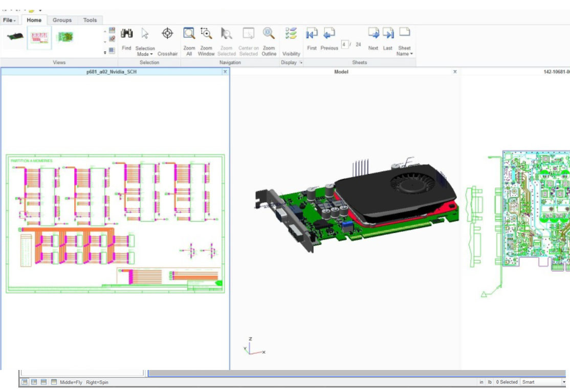Activate the p681_a02_Nvidia_SCH pane title
The image size is (570, 392).
[x=112, y=72]
